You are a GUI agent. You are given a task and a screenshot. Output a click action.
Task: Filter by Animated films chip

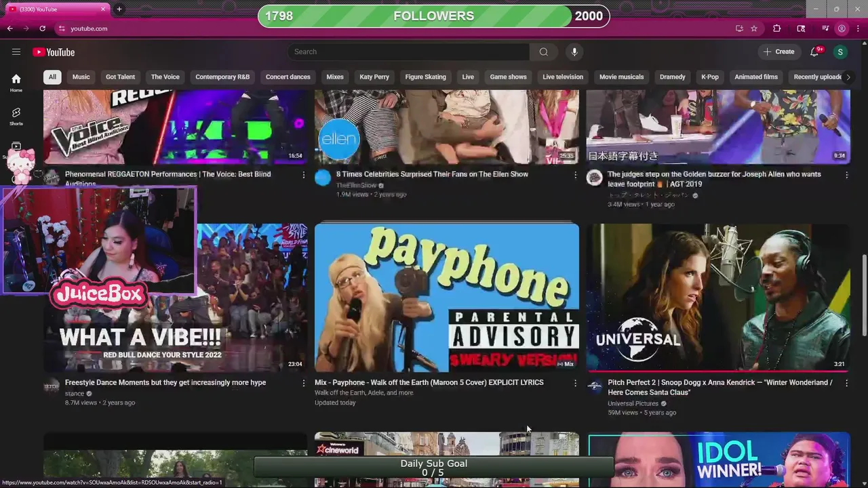756,77
